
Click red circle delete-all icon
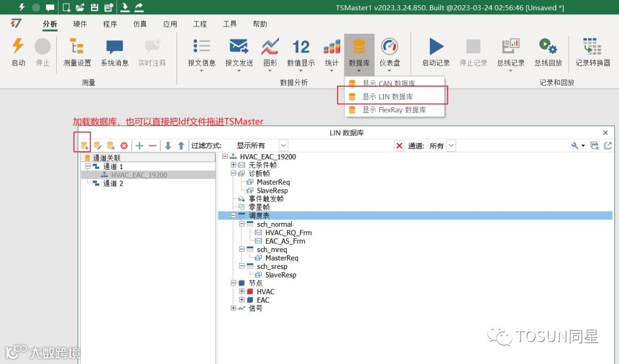(124, 146)
